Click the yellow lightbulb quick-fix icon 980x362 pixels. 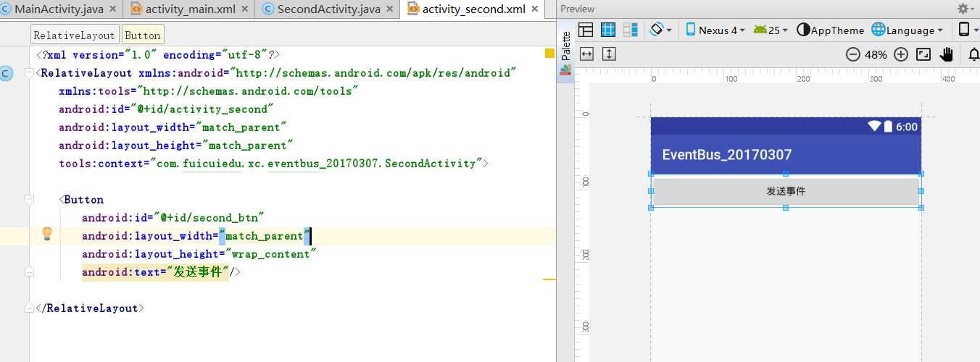point(47,234)
